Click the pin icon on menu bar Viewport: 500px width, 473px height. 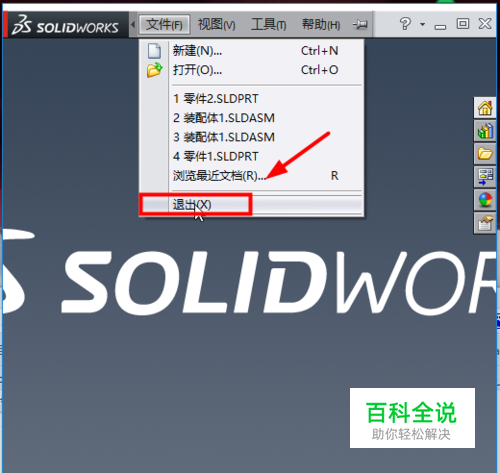coord(360,24)
